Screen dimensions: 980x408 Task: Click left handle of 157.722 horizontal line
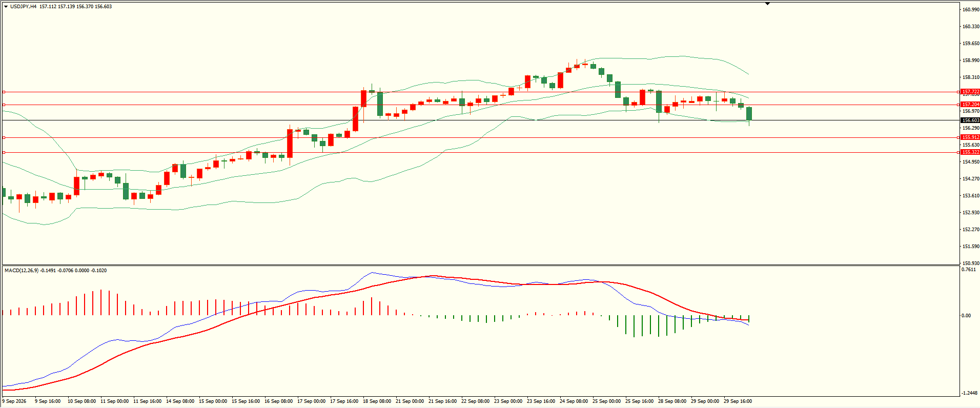(x=4, y=92)
